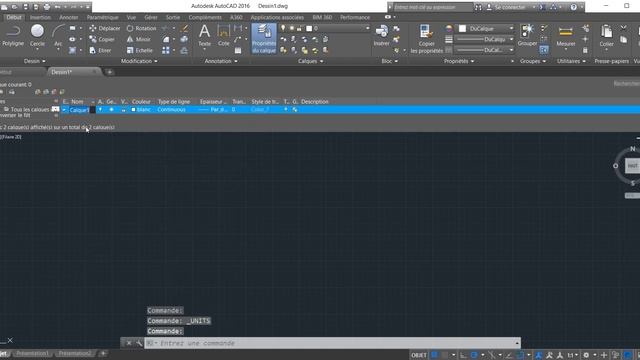Select the Polyligne drawing tool

tap(13, 36)
